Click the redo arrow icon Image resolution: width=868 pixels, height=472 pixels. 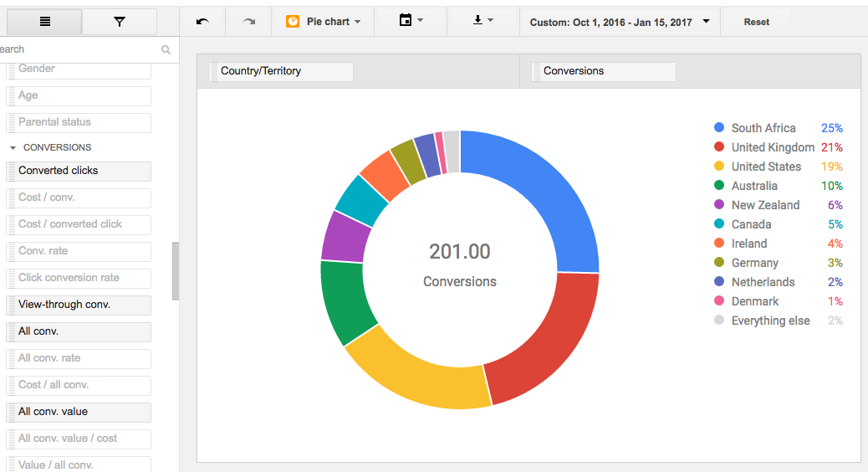248,22
